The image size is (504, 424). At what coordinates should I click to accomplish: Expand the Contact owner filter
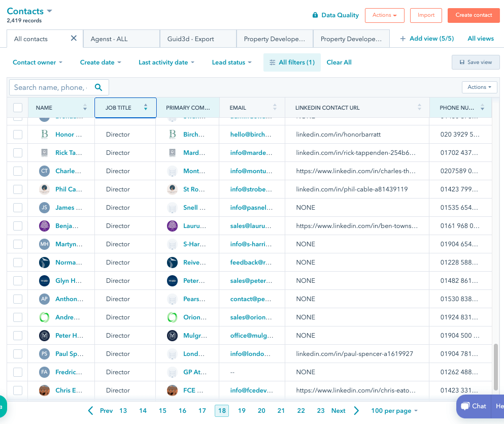point(37,62)
